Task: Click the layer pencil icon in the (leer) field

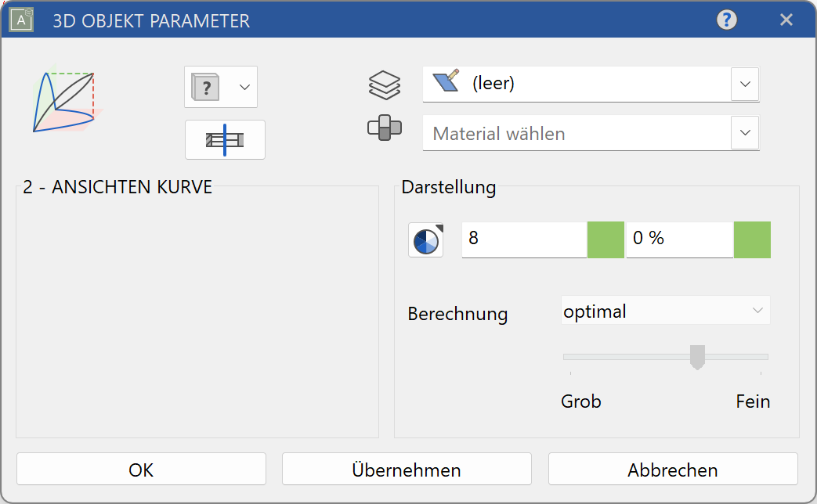Action: click(444, 84)
